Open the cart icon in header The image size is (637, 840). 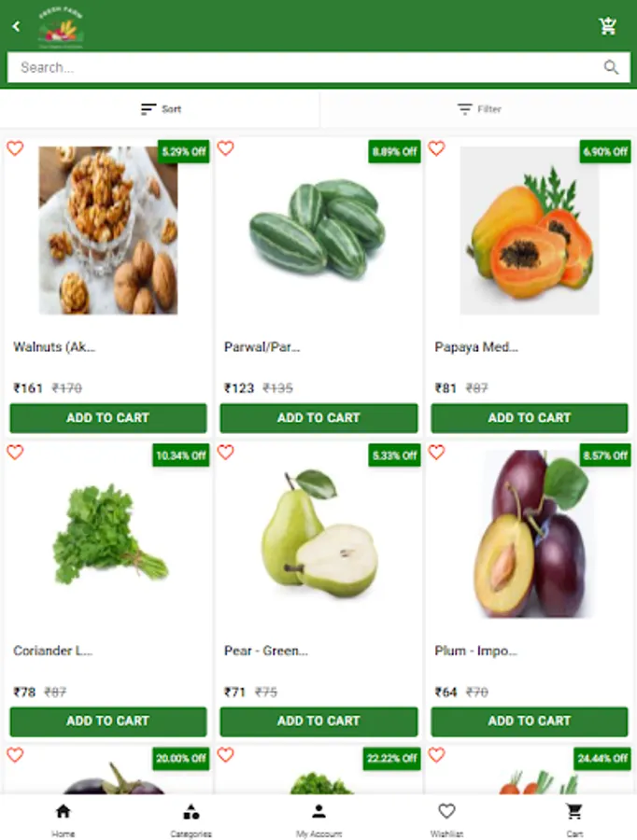[x=607, y=26]
